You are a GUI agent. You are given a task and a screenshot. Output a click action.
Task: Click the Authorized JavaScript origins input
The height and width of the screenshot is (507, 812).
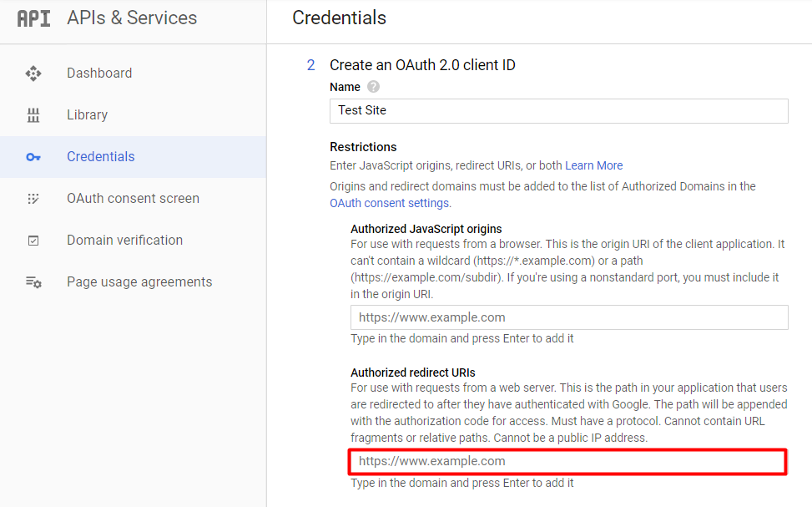click(568, 317)
